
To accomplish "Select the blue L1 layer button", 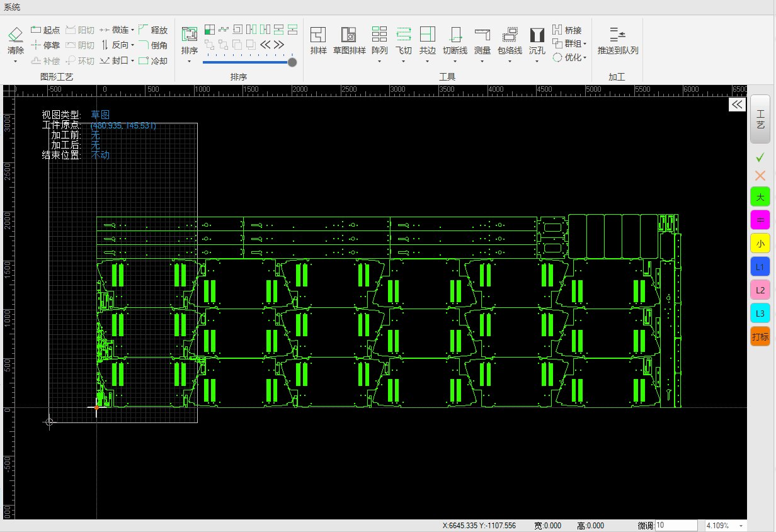I will tap(760, 267).
